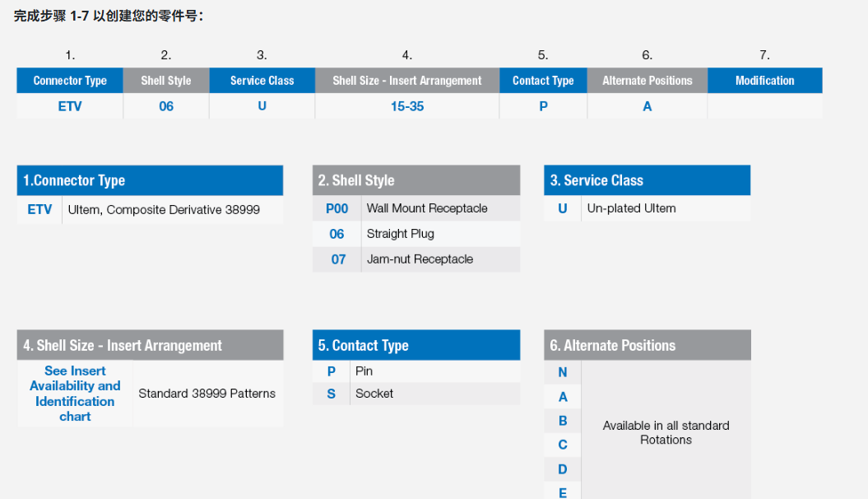Viewport: 868px width, 499px height.
Task: Click the Connector Type column header
Action: coord(70,81)
